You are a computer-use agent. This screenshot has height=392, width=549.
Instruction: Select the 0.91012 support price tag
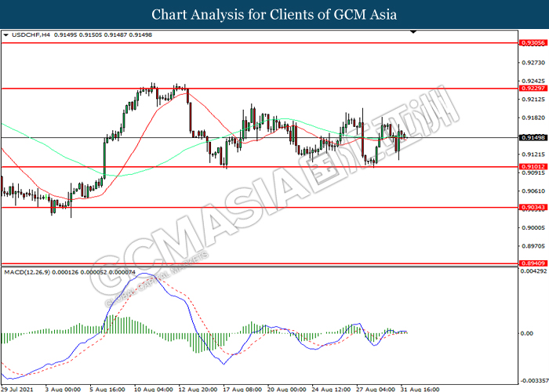[x=530, y=167]
